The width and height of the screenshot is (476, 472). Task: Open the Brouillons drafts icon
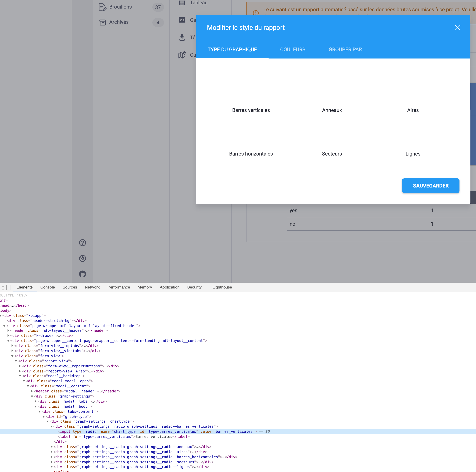[x=103, y=7]
